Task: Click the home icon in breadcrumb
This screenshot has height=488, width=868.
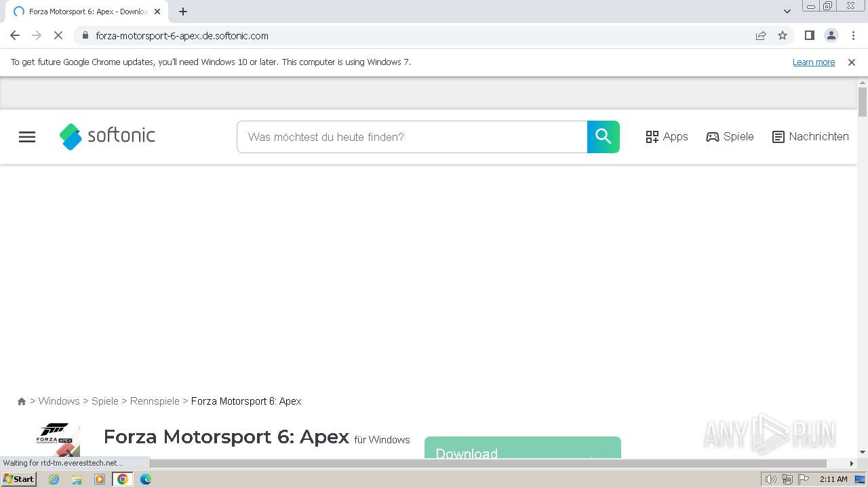Action: [x=22, y=401]
